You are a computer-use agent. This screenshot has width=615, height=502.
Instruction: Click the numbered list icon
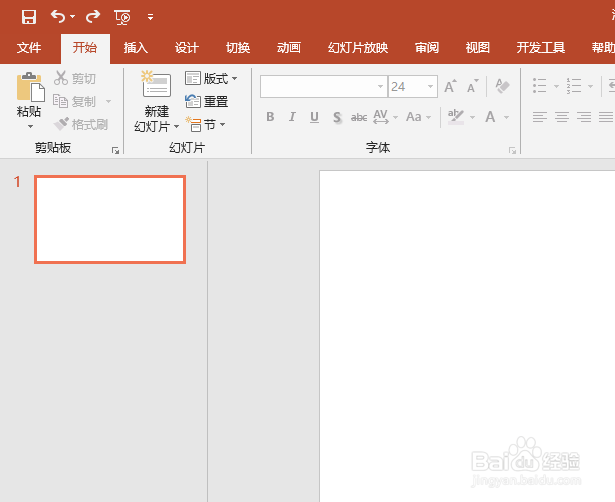[x=574, y=85]
